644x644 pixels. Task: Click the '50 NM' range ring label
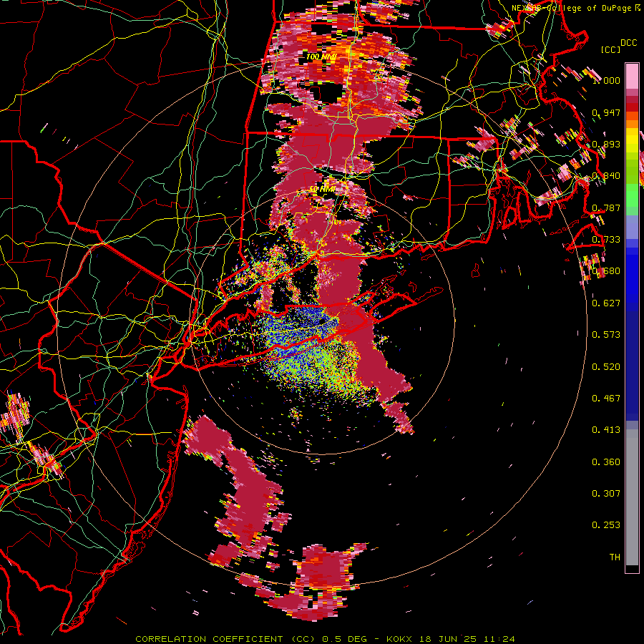point(323,190)
